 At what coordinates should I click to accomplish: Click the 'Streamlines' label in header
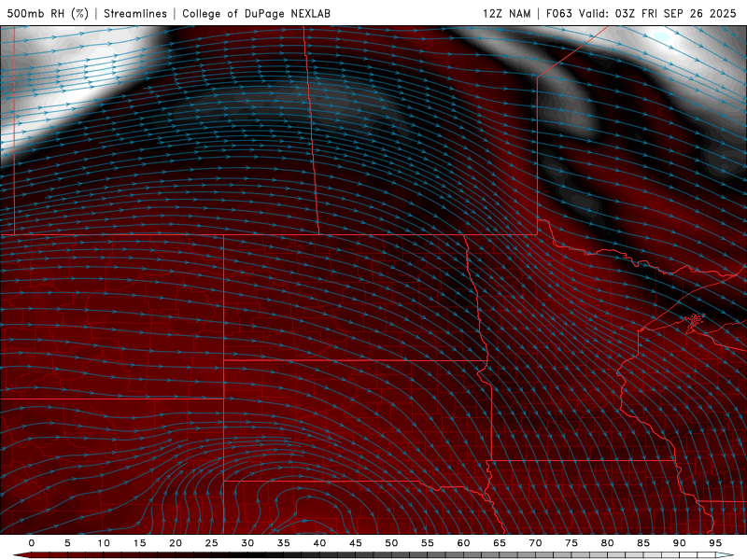135,13
